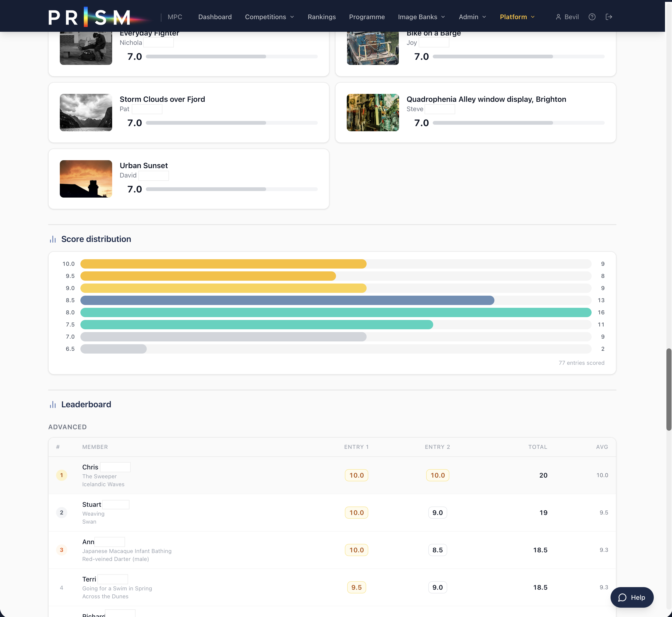Click rank 2 badge for Stuart
The width and height of the screenshot is (672, 617).
[61, 513]
